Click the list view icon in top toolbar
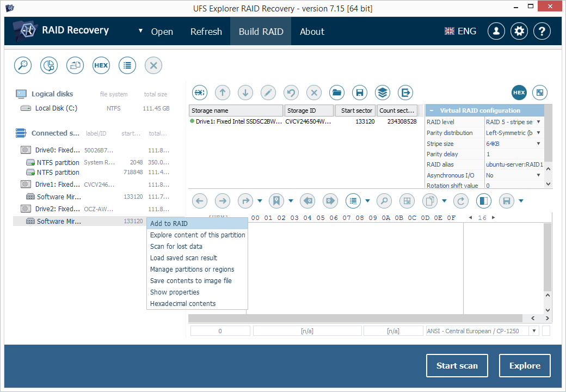Viewport: 566px width, 392px height. (127, 65)
